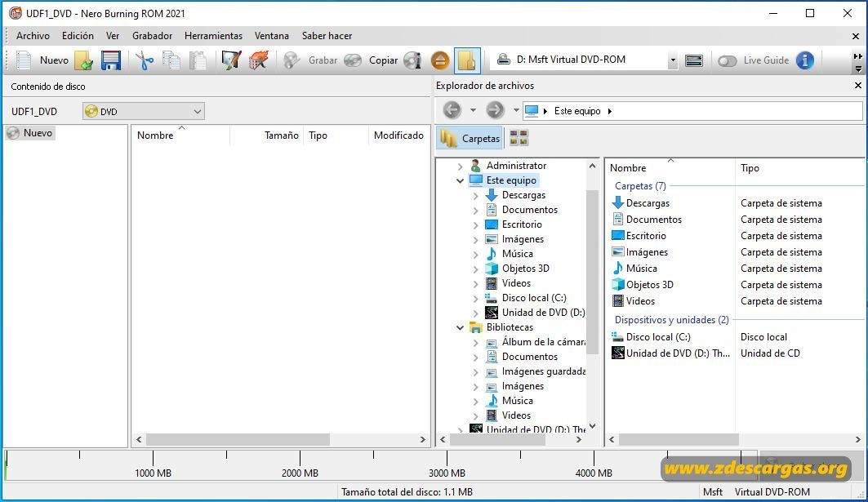Close the Explorador de archivos panel
The height and width of the screenshot is (502, 868).
(x=858, y=85)
